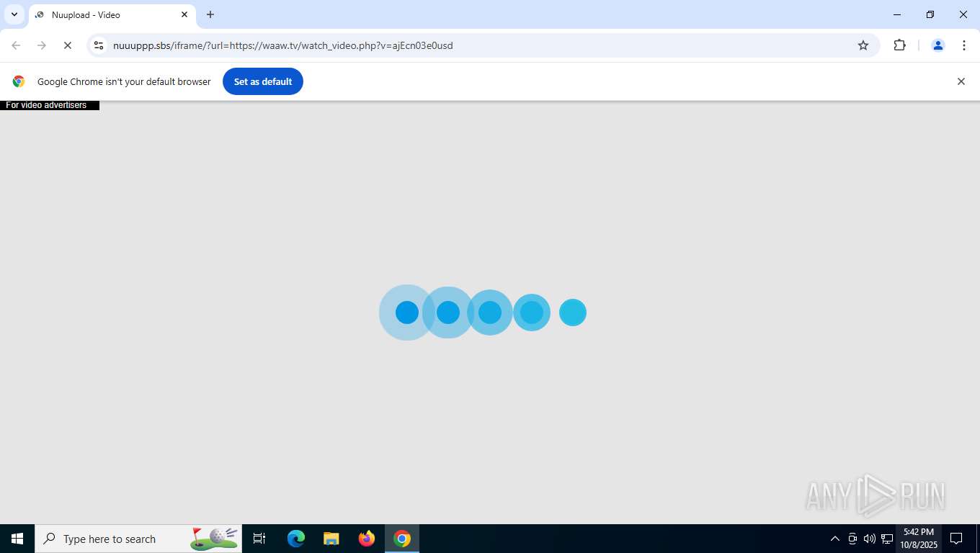This screenshot has width=980, height=553.
Task: Open the notification center icon
Action: tap(957, 539)
